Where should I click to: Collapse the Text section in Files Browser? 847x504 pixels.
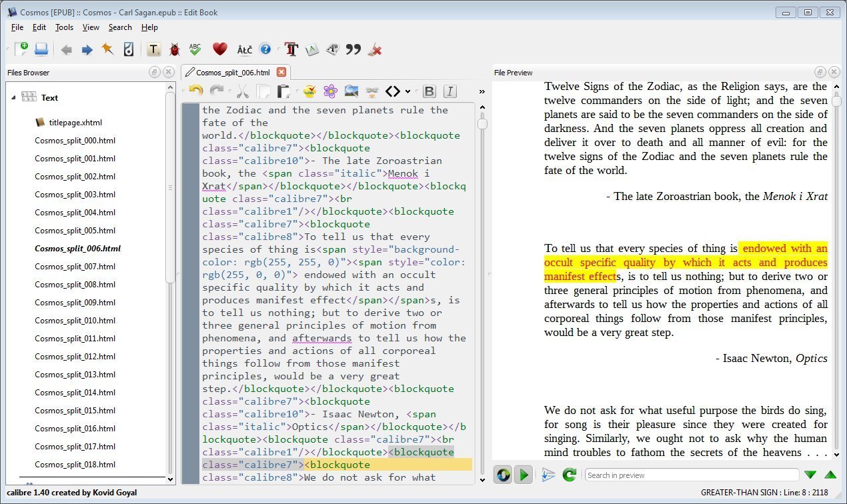(13, 97)
